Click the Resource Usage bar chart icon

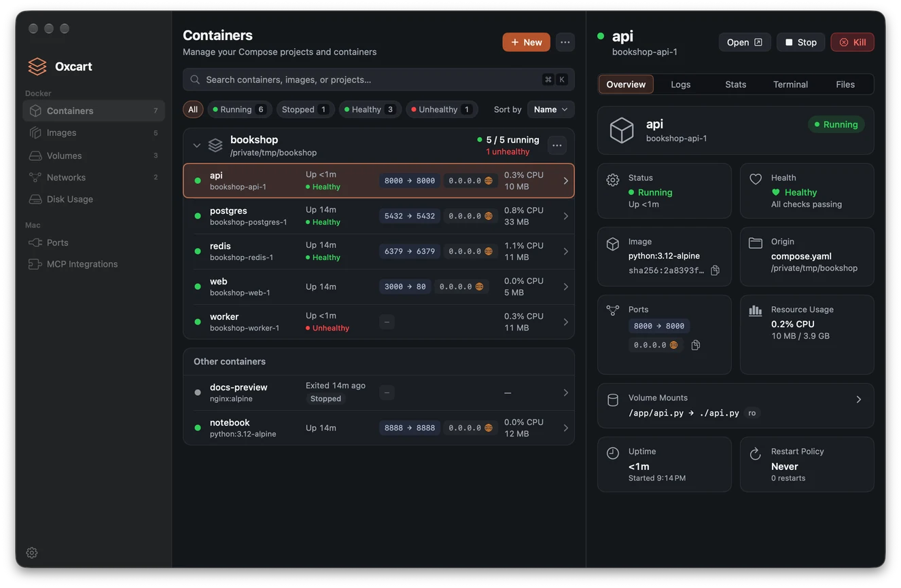point(755,310)
